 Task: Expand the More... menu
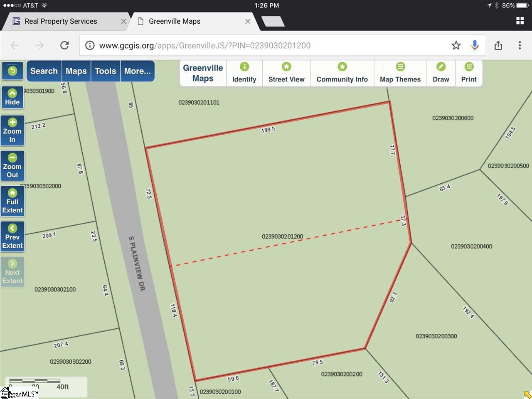pyautogui.click(x=137, y=71)
